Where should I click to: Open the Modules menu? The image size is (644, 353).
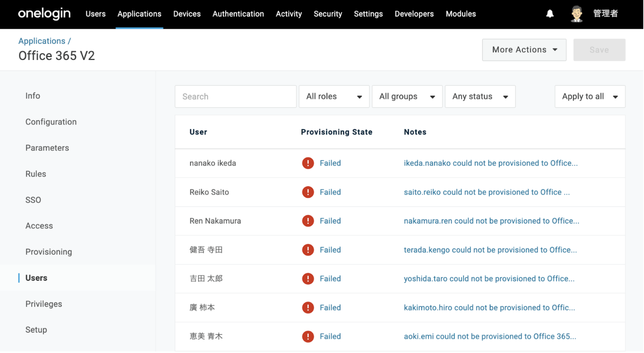click(461, 14)
